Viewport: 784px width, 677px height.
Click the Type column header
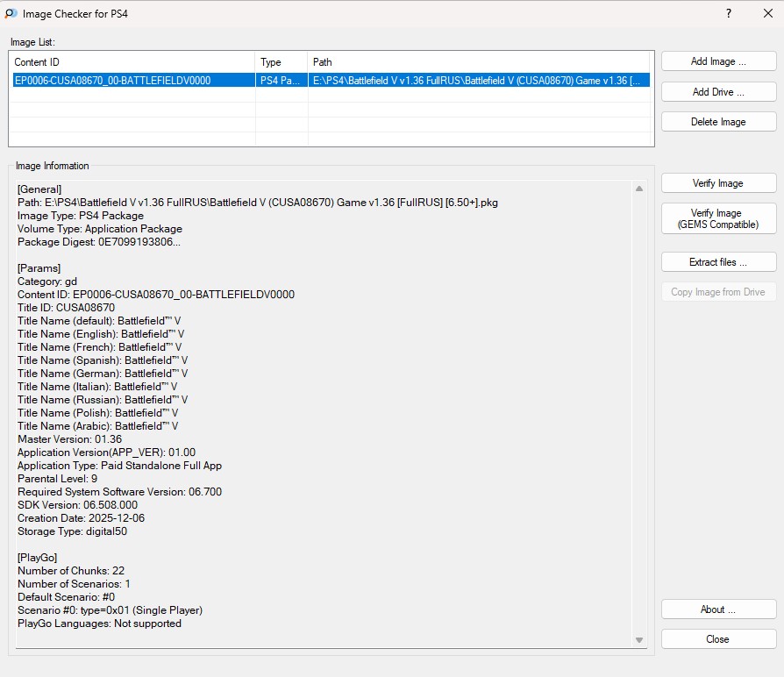click(x=281, y=62)
